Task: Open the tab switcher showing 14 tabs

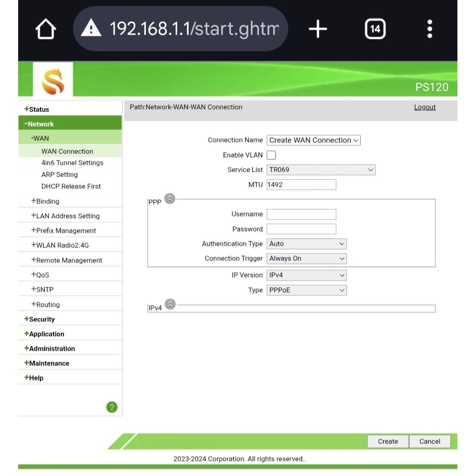Action: [x=375, y=29]
